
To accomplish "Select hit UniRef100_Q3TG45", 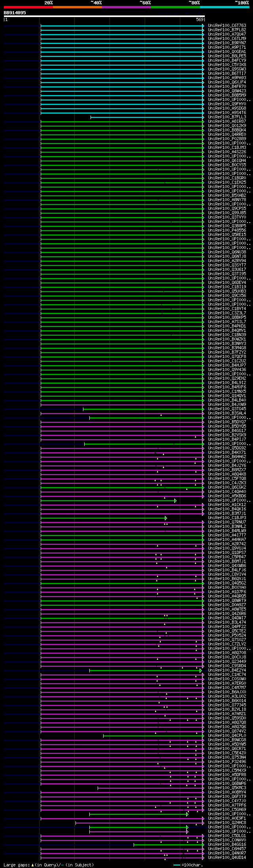I will (227, 409).
